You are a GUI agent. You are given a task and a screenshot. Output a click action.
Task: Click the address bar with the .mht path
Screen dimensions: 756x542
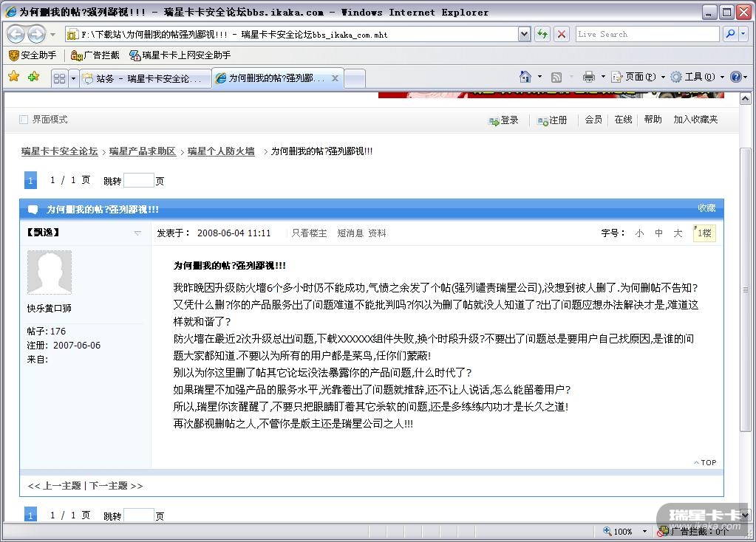coord(292,34)
